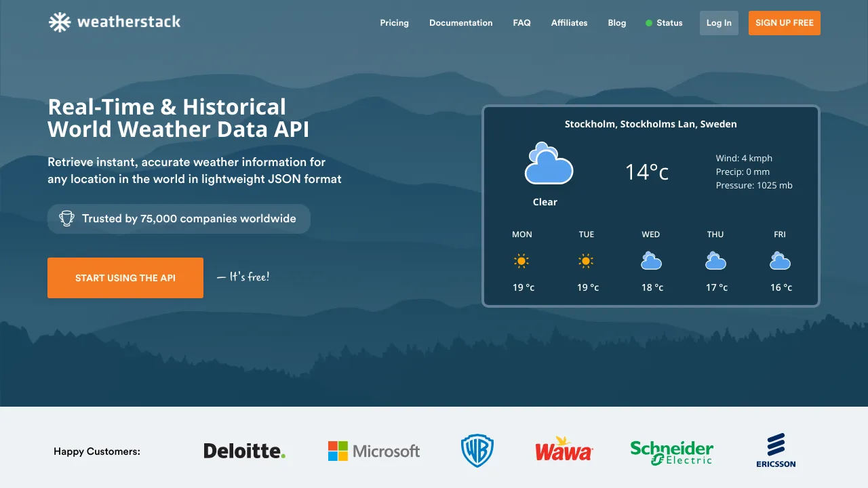
Task: Go to the FAQ page
Action: click(x=522, y=23)
